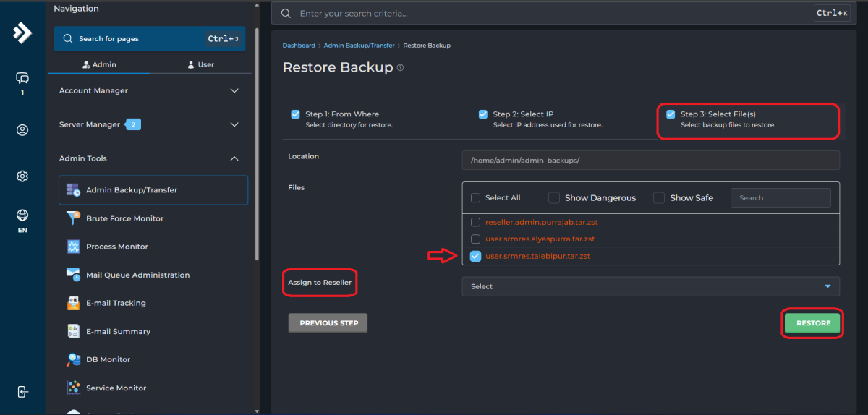The height and width of the screenshot is (415, 868).
Task: Click the logout icon in sidebar
Action: 22,391
